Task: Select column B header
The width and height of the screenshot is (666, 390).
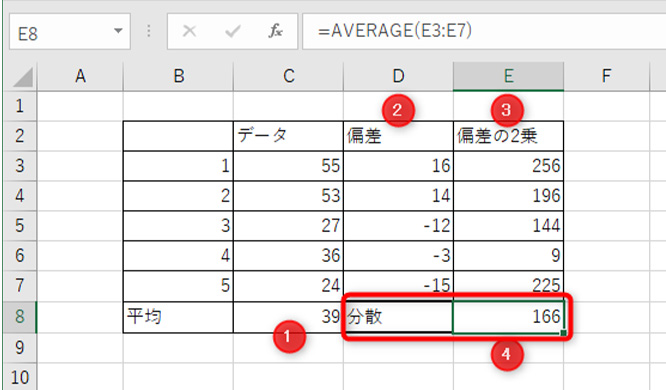Action: [178, 76]
